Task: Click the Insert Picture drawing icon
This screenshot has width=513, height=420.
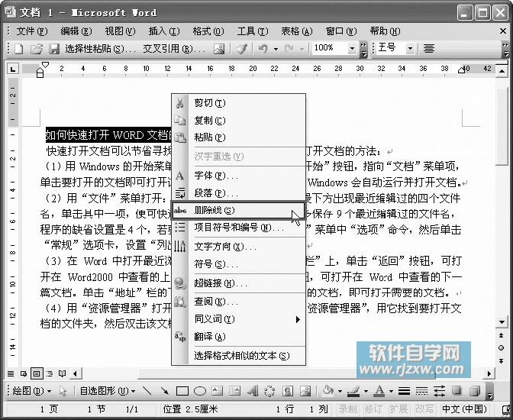Action: pos(305,391)
